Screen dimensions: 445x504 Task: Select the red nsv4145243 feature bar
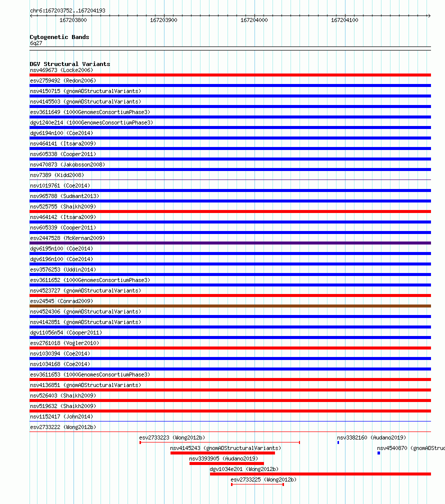(x=222, y=453)
